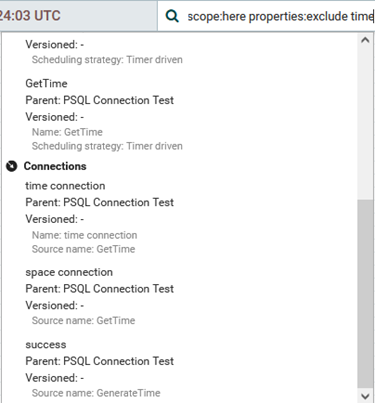The width and height of the screenshot is (375, 403).
Task: Click Name: GetTime match text
Action: [x=67, y=132]
